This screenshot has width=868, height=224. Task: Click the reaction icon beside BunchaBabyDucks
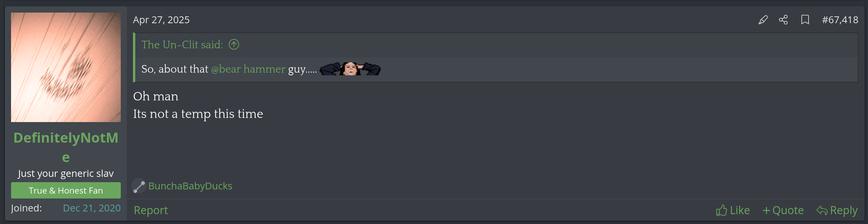tap(139, 186)
